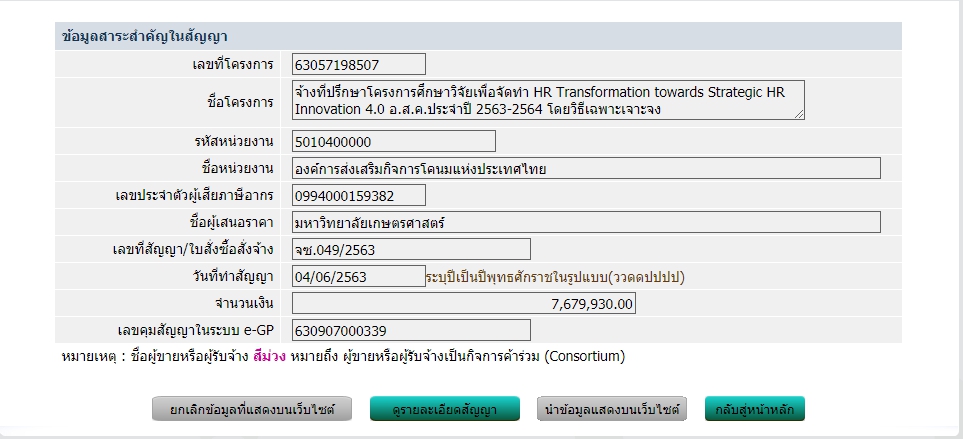The image size is (963, 439).
Task: Select contract number field จซ.049/2563
Action: pos(410,249)
